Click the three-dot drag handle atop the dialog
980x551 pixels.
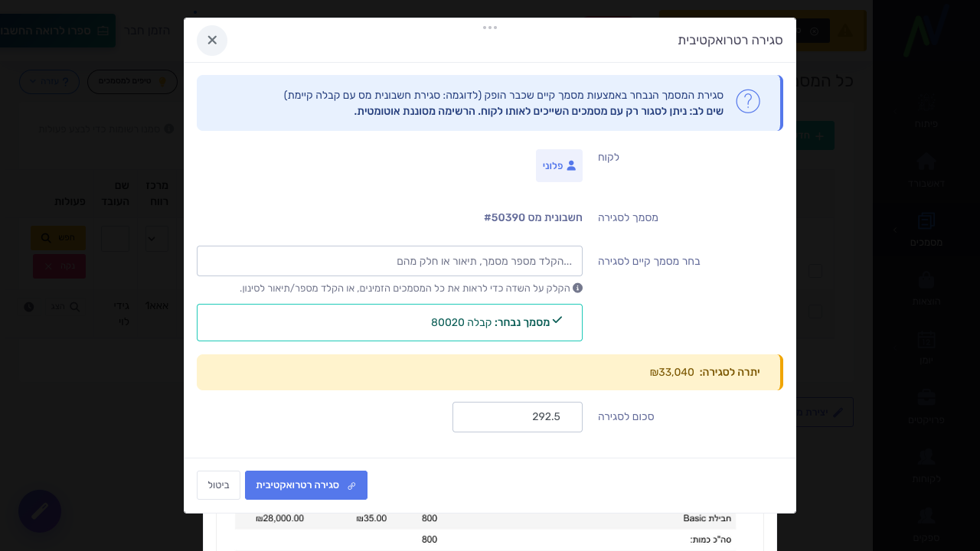click(490, 28)
